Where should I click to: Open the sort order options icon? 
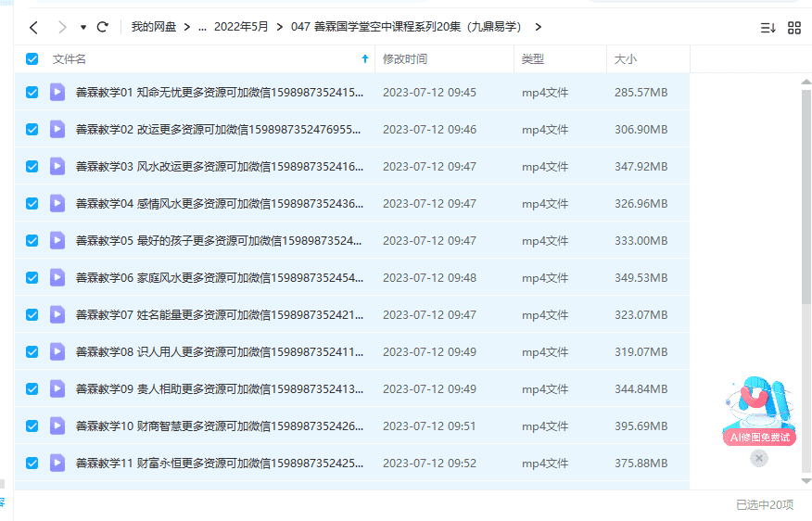768,28
